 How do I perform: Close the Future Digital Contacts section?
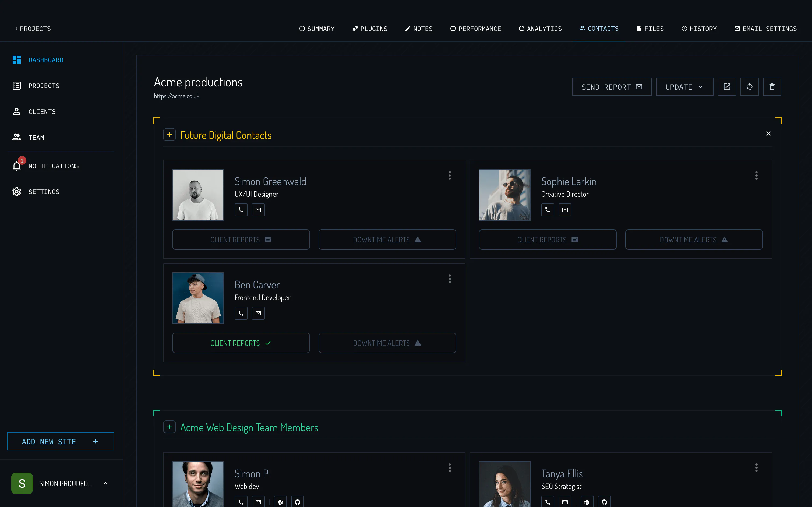(768, 133)
